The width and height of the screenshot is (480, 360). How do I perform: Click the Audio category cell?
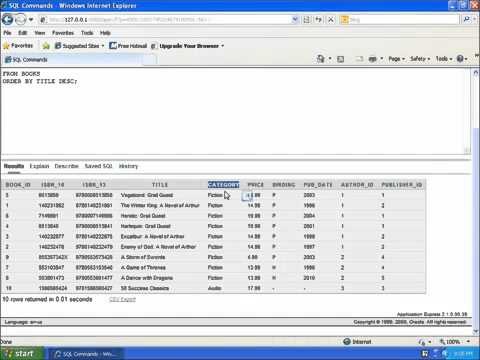click(215, 288)
